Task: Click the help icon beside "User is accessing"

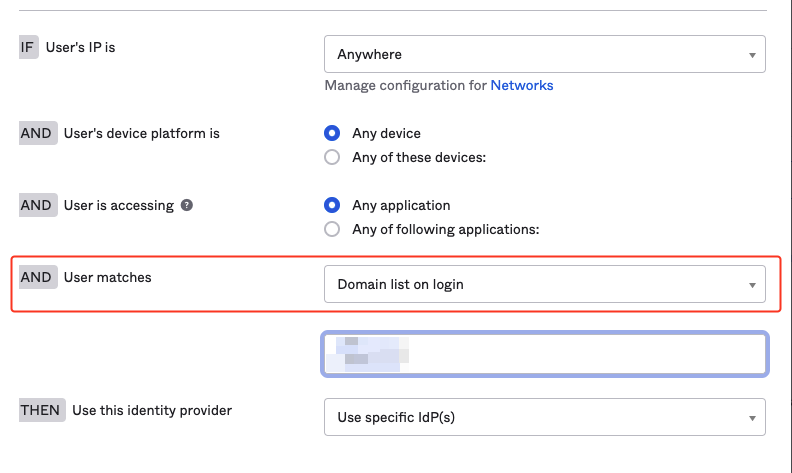Action: 186,205
